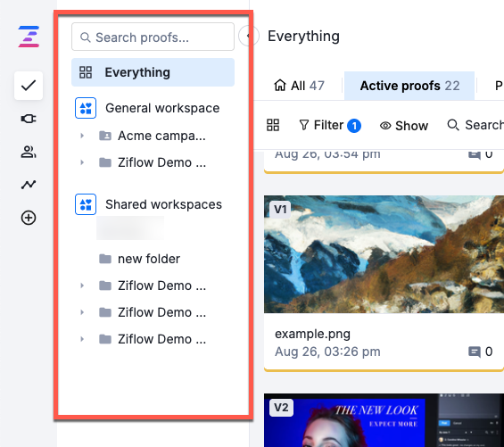Screen dimensions: 504x447
Task: Switch to the All 47 tab
Action: click(299, 86)
